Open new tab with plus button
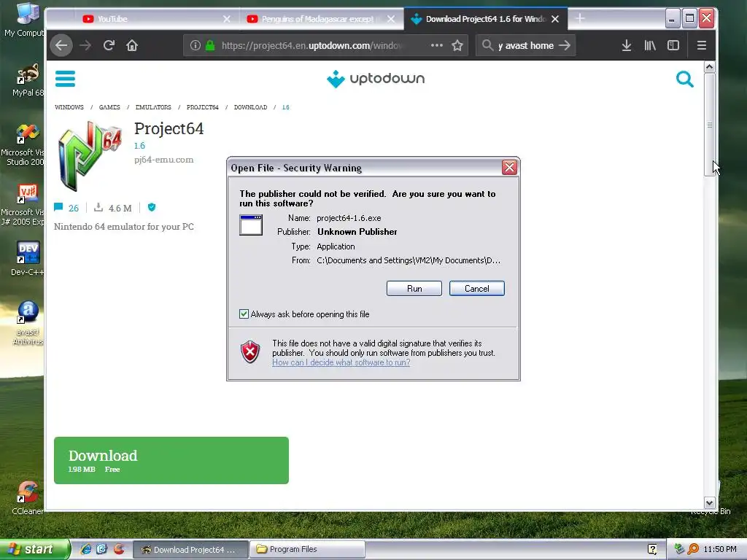747x560 pixels. click(580, 18)
